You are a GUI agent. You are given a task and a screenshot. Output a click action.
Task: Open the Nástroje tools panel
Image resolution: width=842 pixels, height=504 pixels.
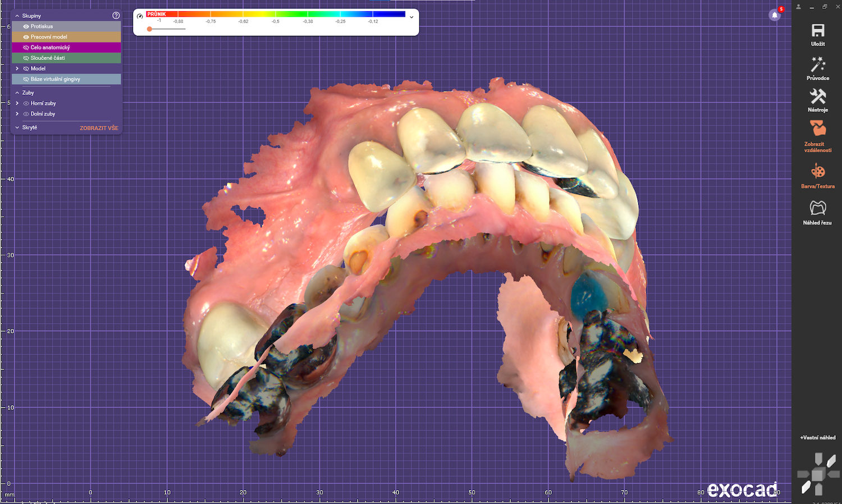point(818,97)
